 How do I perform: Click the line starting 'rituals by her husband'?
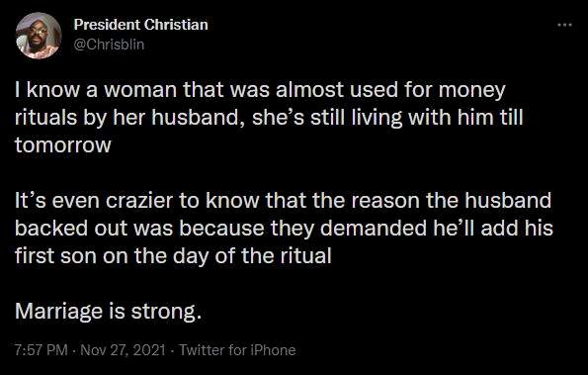pyautogui.click(x=269, y=118)
